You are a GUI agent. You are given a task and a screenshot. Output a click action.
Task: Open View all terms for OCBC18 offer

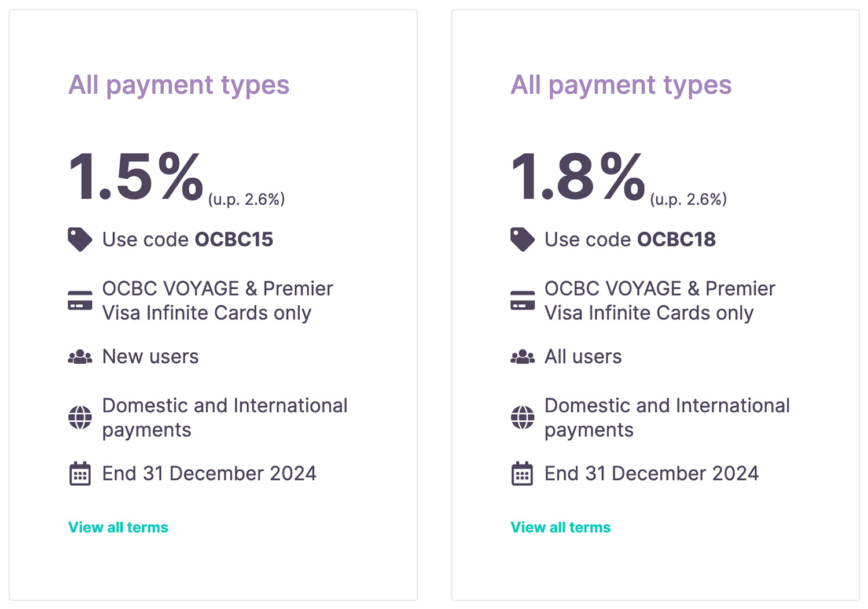coord(560,527)
